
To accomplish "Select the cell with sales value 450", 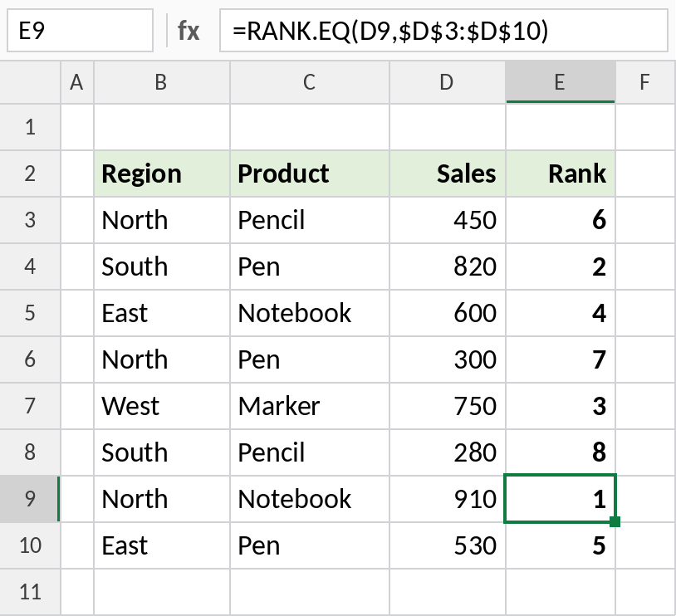I will (448, 220).
